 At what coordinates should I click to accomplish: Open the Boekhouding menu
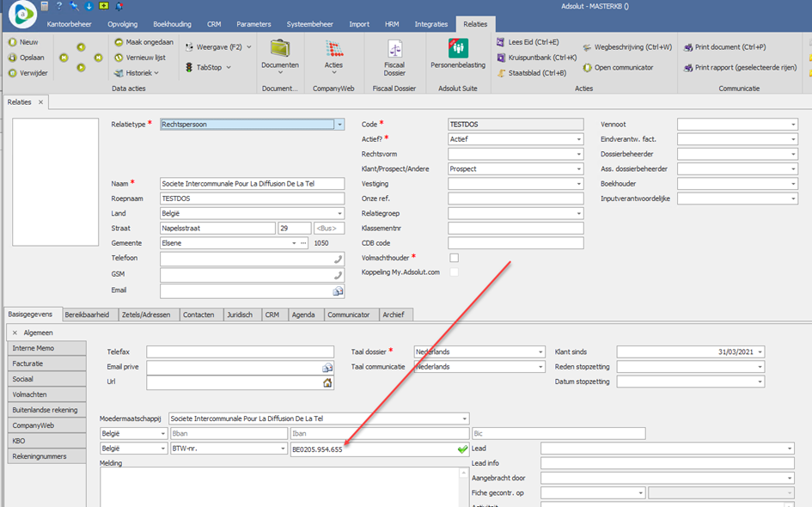tap(172, 24)
